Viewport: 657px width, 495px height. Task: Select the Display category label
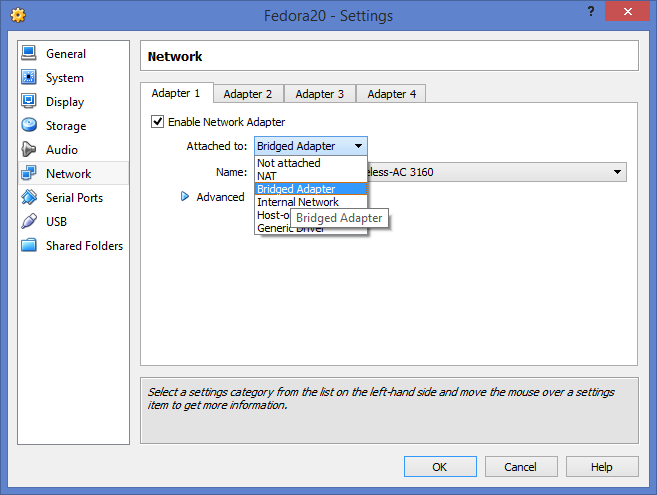[x=65, y=102]
